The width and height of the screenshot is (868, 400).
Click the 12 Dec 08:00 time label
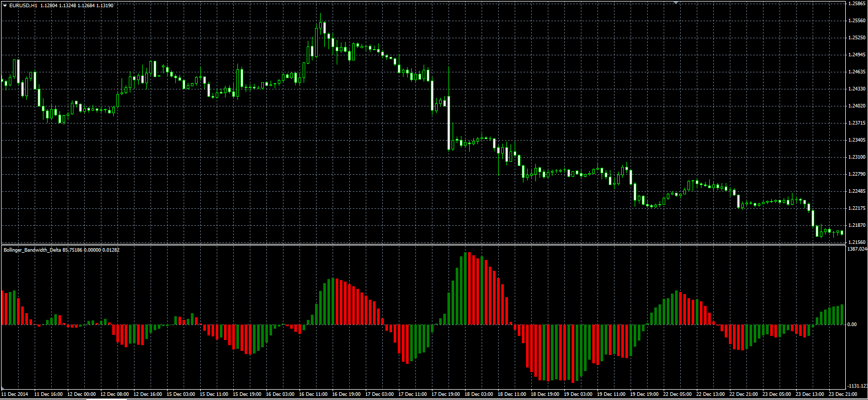tap(115, 394)
